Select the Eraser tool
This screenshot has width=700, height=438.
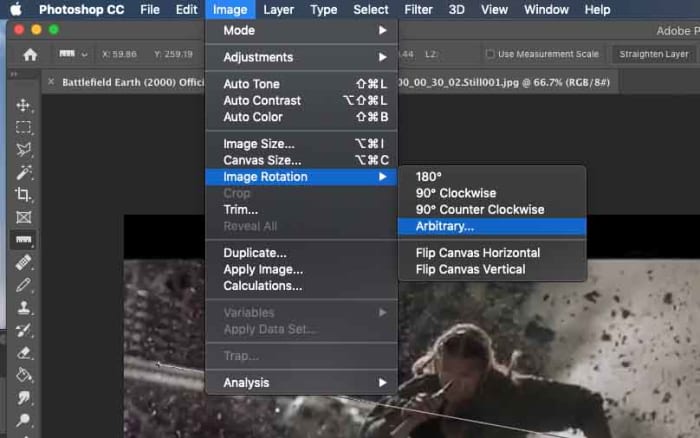23,352
